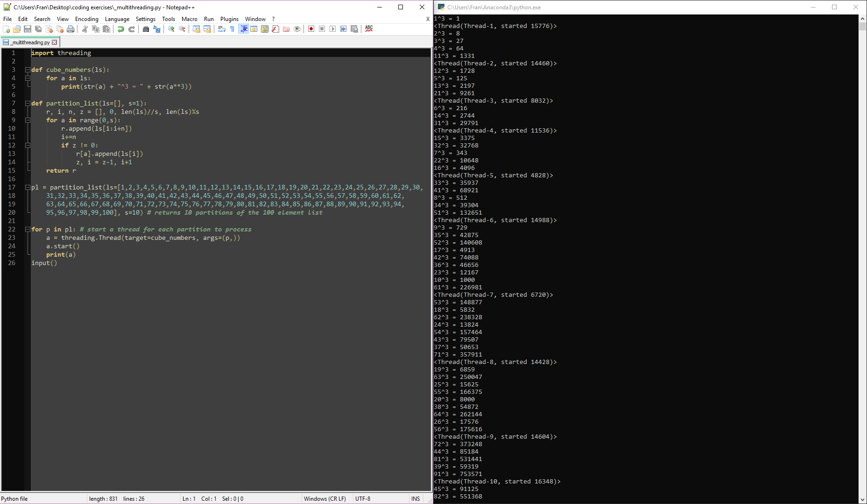The image size is (867, 504).
Task: Collapse the 'for a in range' fold marker
Action: [x=28, y=120]
